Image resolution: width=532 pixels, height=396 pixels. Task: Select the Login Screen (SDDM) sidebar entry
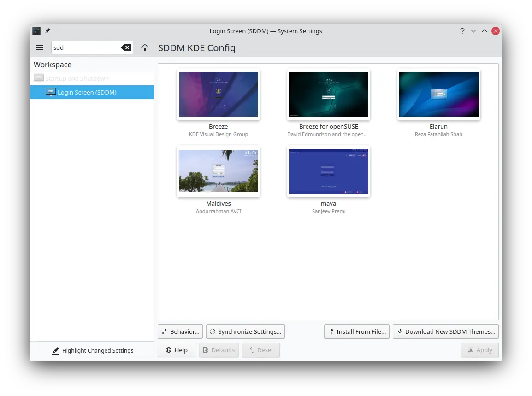click(92, 92)
